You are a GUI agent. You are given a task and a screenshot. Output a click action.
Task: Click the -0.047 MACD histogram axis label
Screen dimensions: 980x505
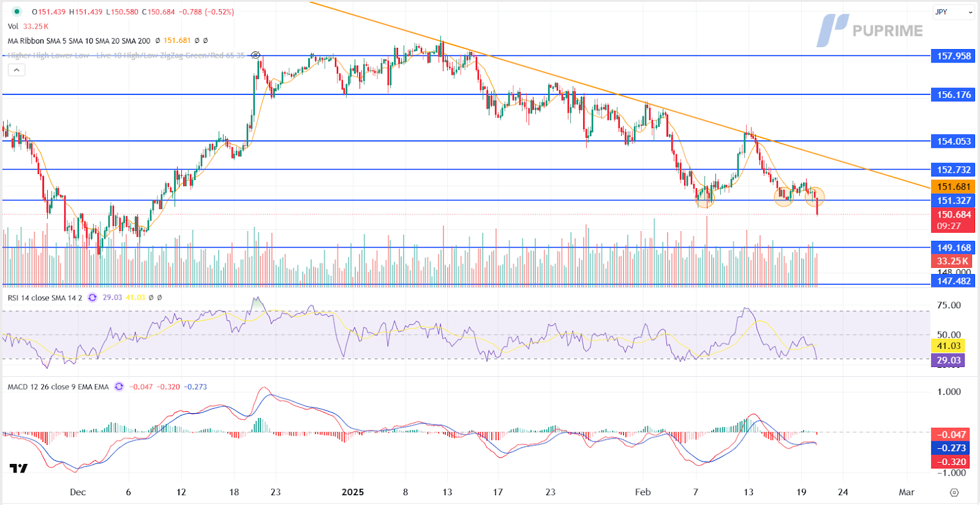pos(951,435)
